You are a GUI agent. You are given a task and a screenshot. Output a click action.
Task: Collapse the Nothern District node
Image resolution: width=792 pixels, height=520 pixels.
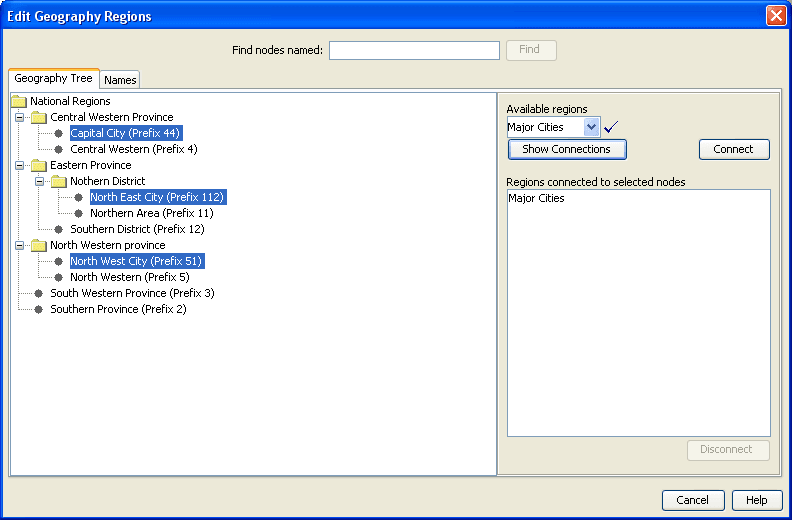(x=39, y=181)
